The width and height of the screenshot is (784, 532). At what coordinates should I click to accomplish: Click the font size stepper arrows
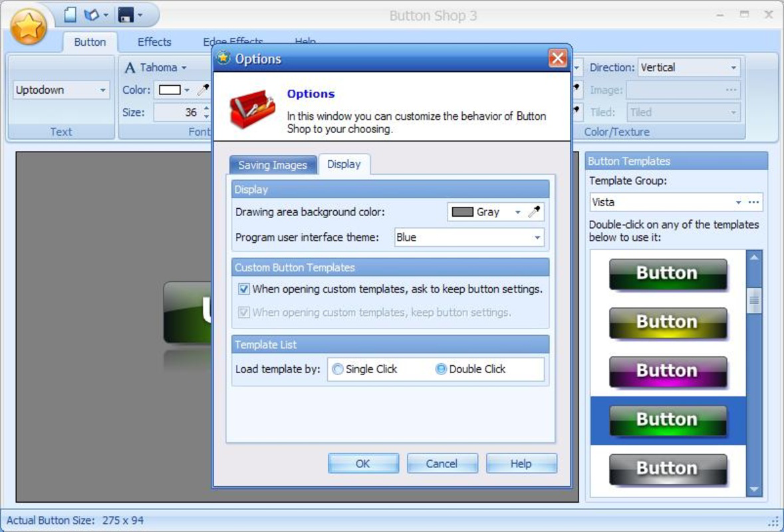(x=207, y=112)
